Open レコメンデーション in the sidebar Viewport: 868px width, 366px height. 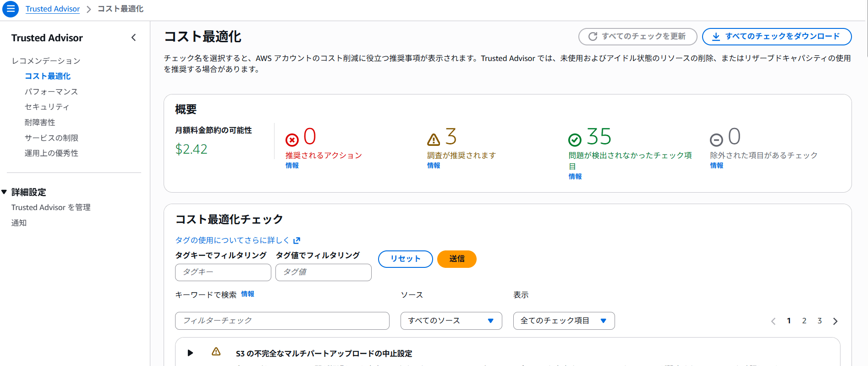click(46, 61)
